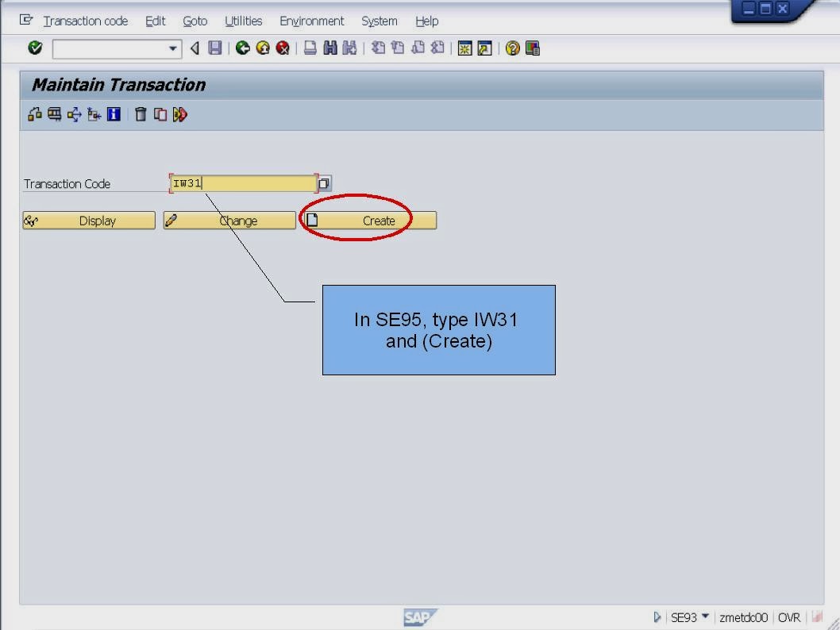This screenshot has width=840, height=630.
Task: Open the Environment menu
Action: (311, 21)
